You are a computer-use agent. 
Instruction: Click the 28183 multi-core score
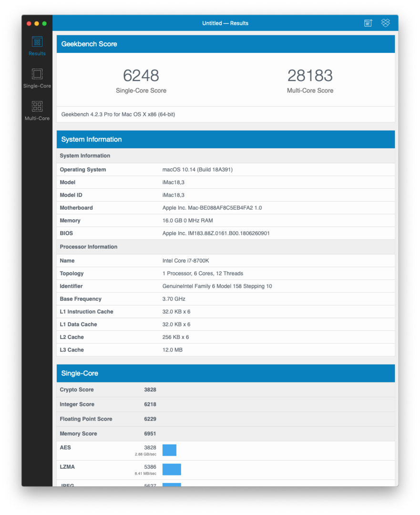(310, 75)
